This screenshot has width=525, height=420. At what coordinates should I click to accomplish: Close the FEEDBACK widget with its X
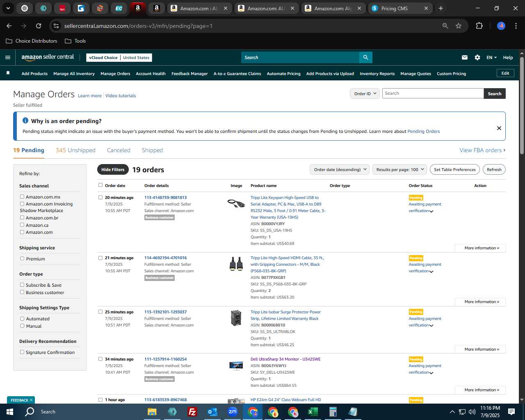pyautogui.click(x=31, y=400)
